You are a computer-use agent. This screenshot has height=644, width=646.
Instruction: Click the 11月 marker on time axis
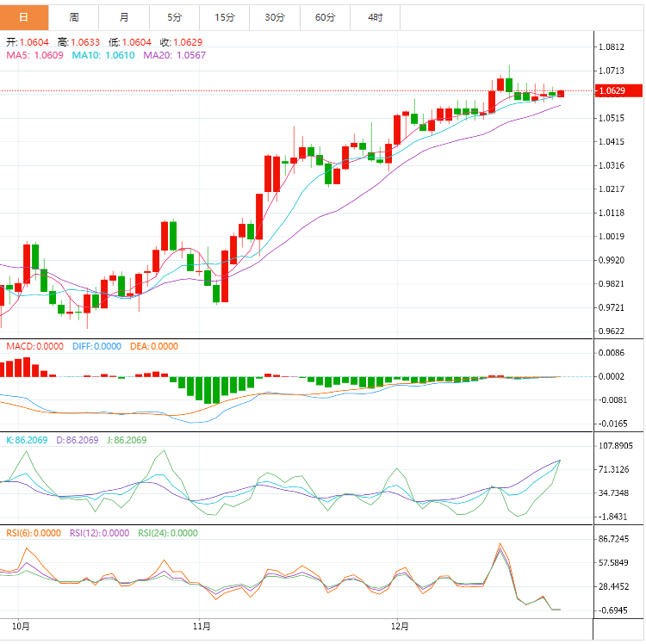point(202,625)
